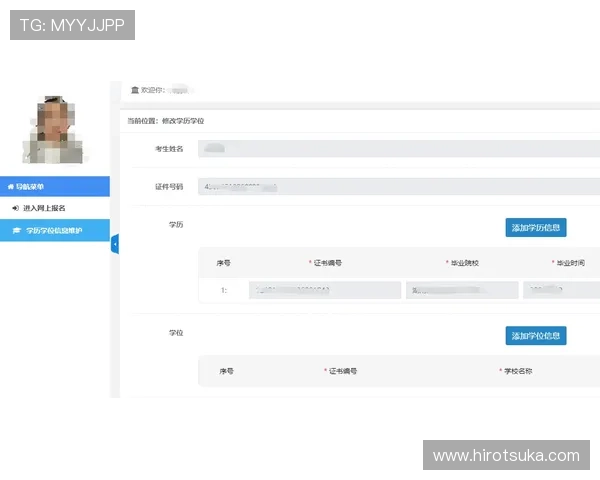
Task: Click the 学位 table 证书编号 column header
Action: pos(343,371)
